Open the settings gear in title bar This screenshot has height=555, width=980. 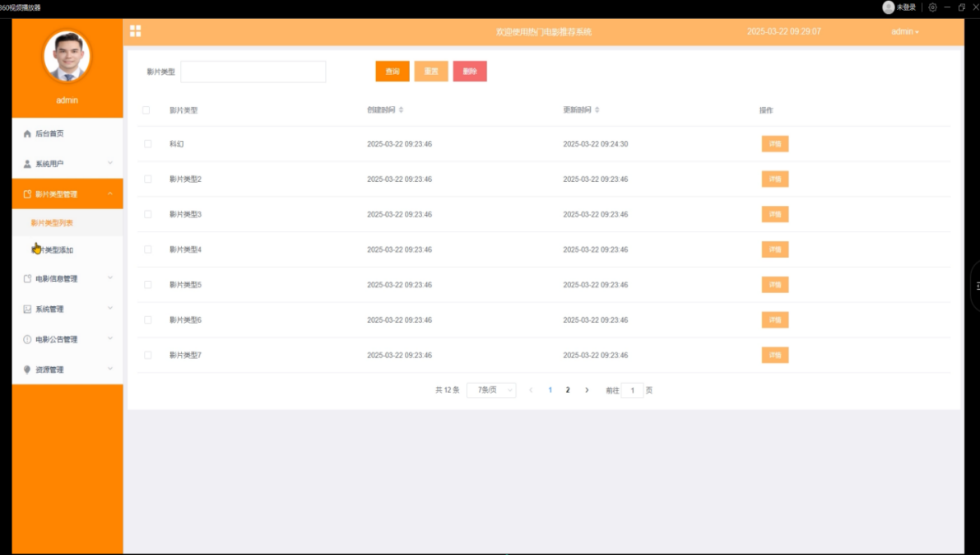(x=932, y=7)
